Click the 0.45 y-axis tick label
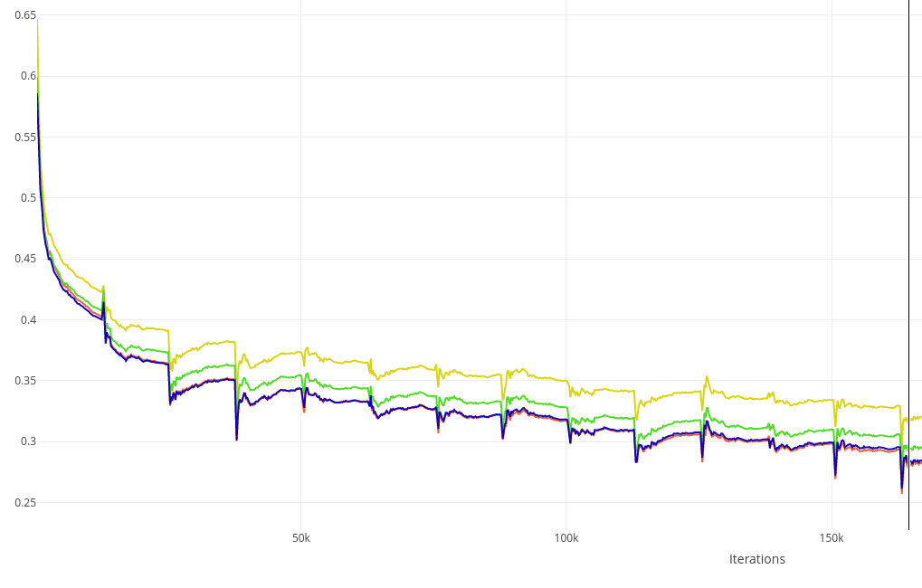This screenshot has width=922, height=588. 24,259
